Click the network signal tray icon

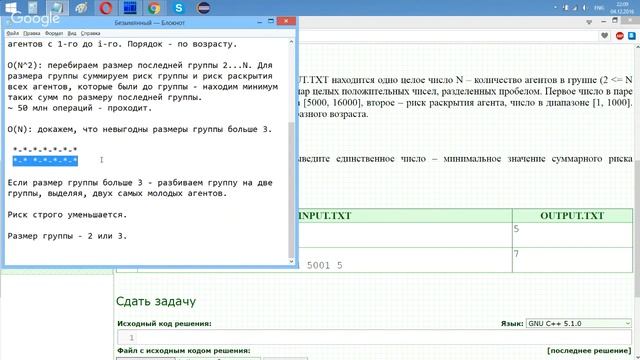(x=575, y=8)
